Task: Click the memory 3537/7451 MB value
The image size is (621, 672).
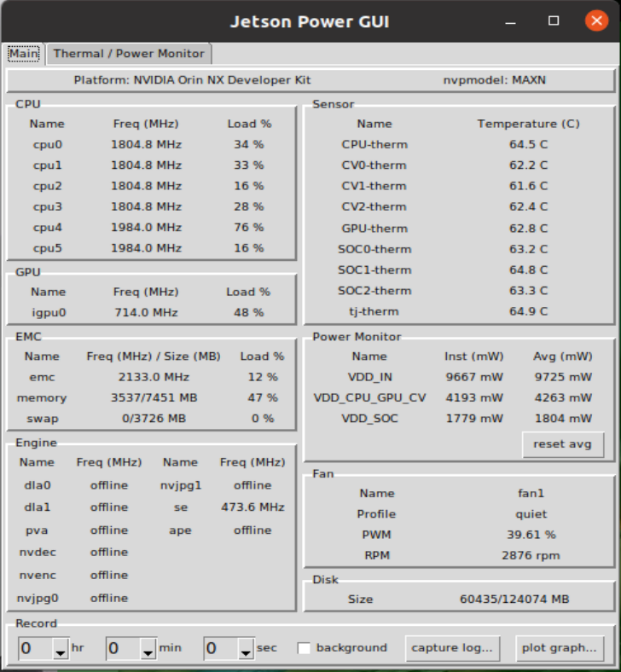Action: pyautogui.click(x=154, y=397)
